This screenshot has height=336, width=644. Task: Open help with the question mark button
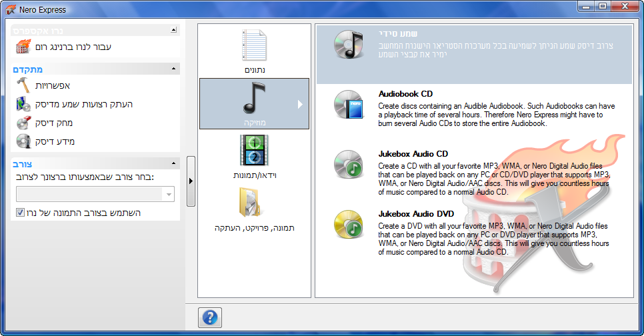[210, 317]
